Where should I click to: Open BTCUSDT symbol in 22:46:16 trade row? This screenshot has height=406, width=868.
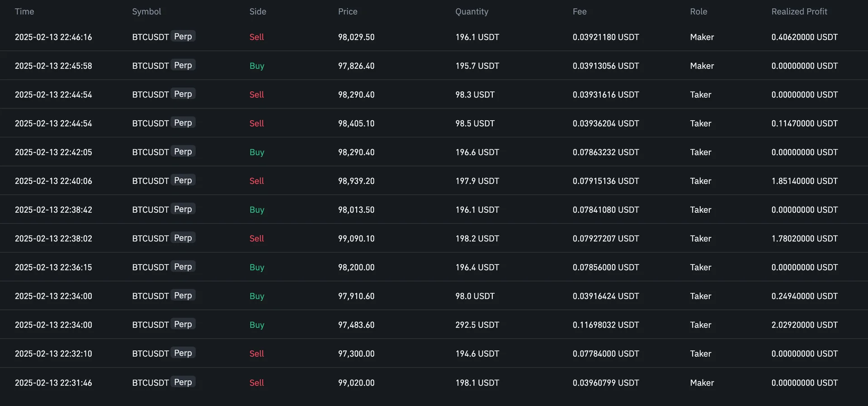click(x=150, y=37)
